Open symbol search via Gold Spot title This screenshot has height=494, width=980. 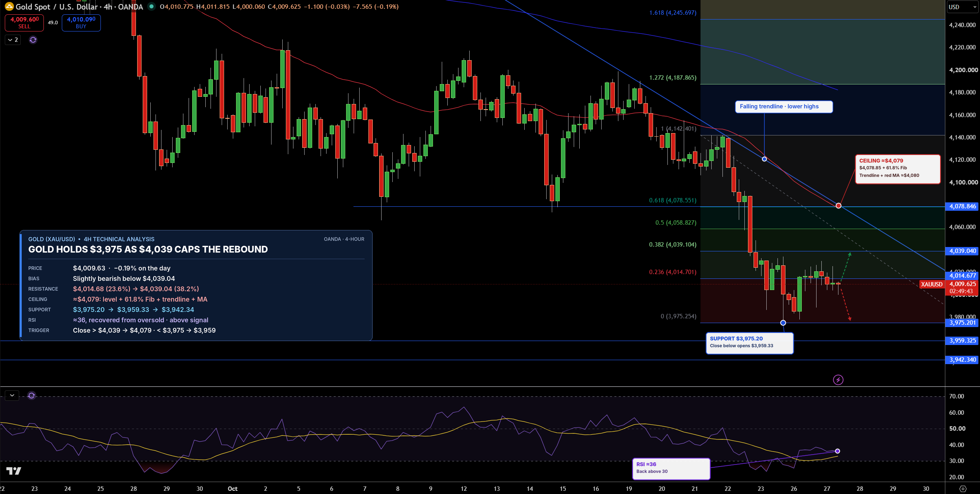coord(79,7)
